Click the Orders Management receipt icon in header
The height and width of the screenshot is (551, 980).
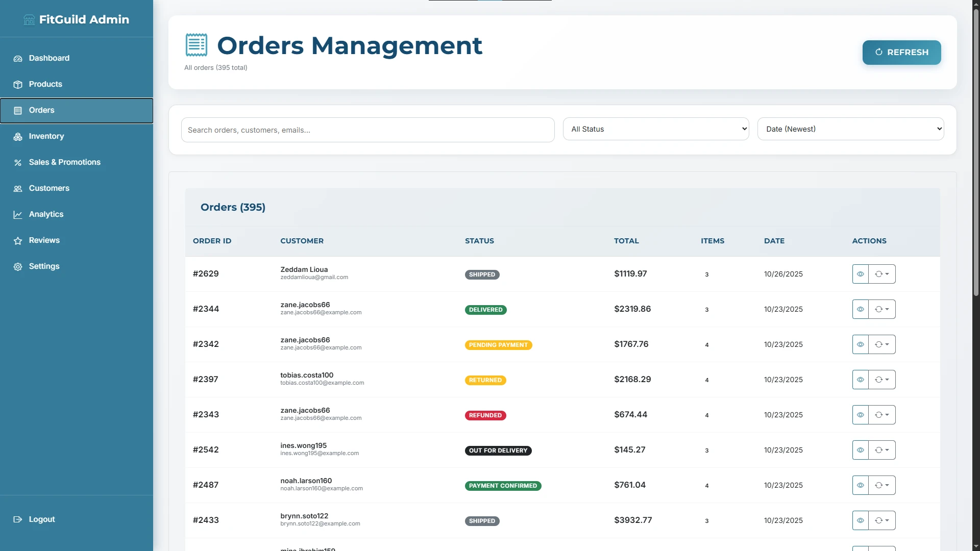[x=196, y=45]
